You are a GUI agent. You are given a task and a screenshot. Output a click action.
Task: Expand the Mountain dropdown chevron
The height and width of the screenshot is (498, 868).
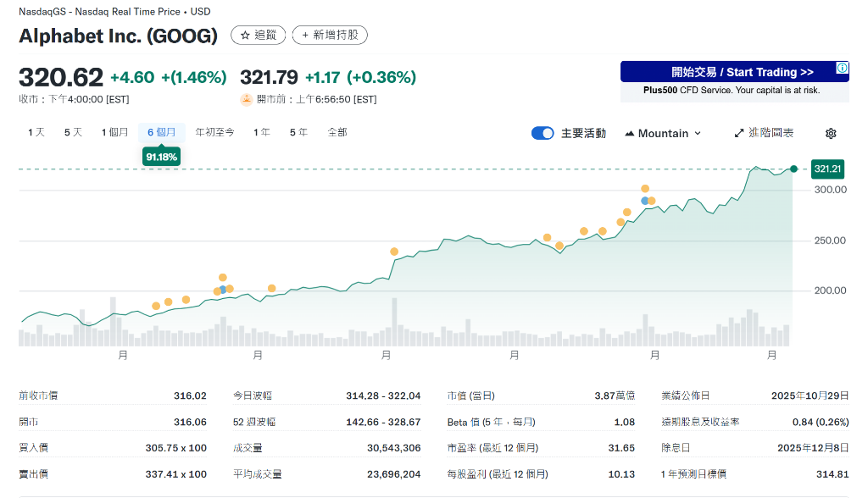[x=698, y=134]
